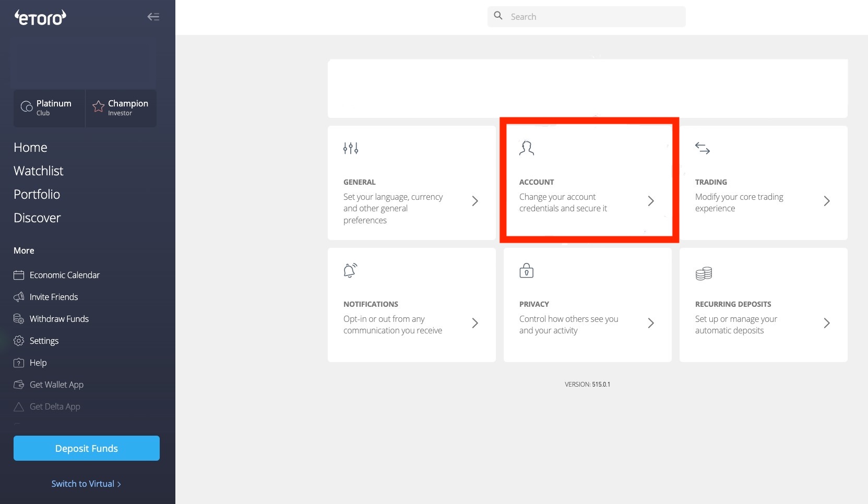Screen dimensions: 868x504
Task: Open Privacy settings via its chevron
Action: (x=651, y=323)
